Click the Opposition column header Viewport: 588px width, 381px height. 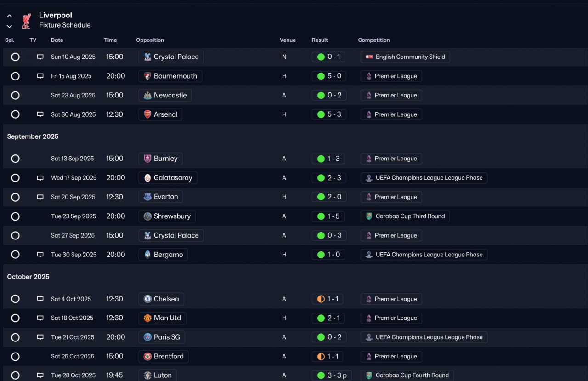click(150, 40)
